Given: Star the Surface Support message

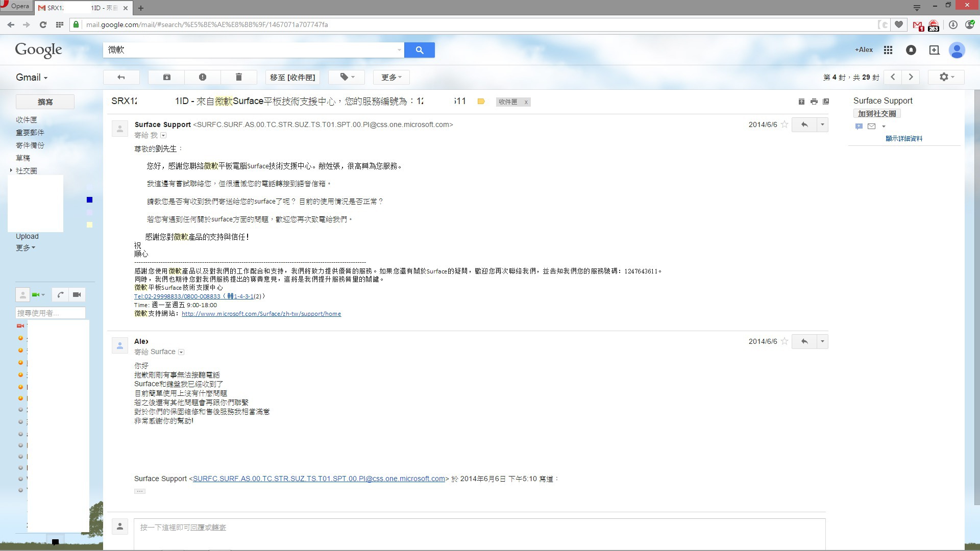Looking at the screenshot, I should tap(785, 124).
